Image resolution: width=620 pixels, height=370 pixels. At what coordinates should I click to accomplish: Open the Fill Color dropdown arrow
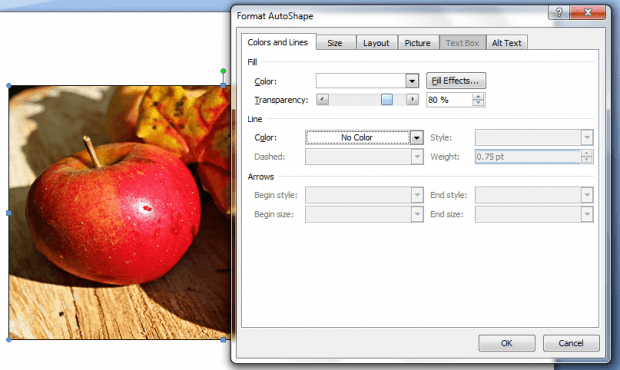412,81
